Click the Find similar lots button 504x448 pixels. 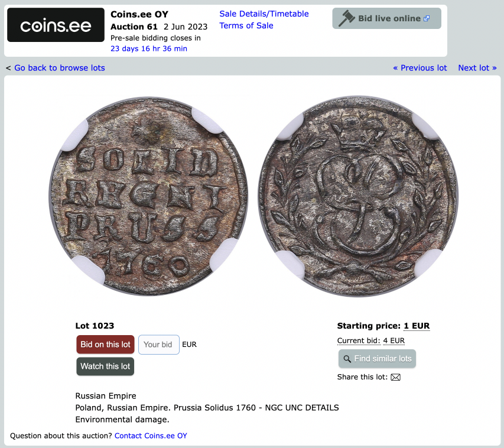377,359
